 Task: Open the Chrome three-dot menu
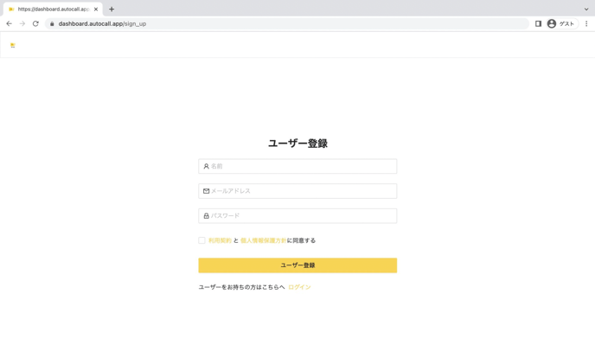point(586,23)
